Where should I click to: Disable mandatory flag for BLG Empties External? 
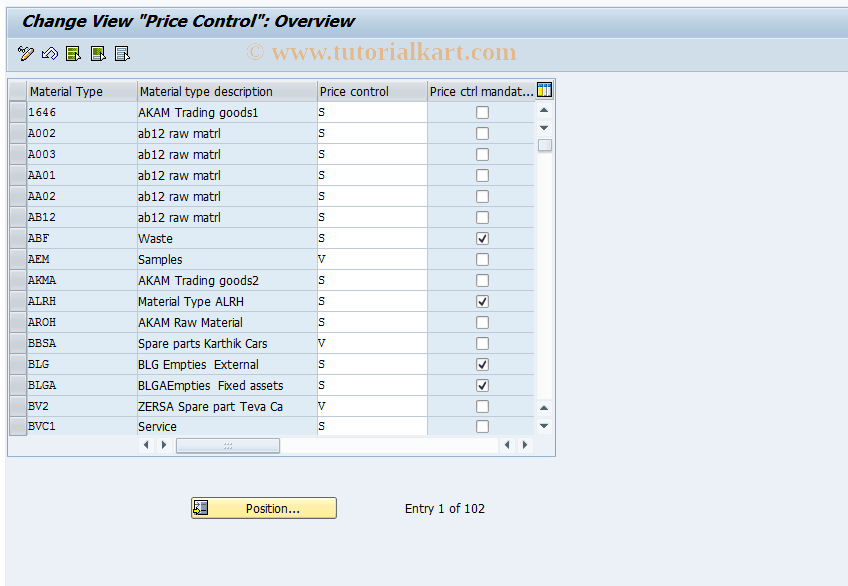[x=482, y=364]
